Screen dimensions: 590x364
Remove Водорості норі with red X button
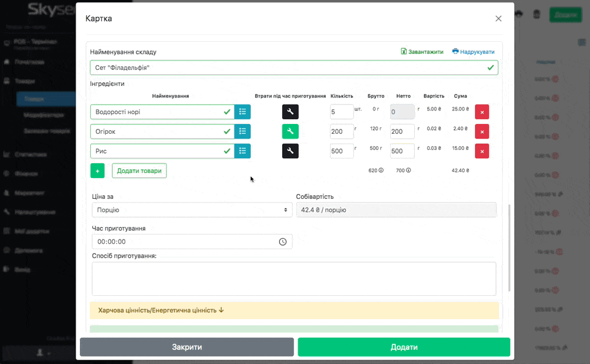tap(482, 112)
